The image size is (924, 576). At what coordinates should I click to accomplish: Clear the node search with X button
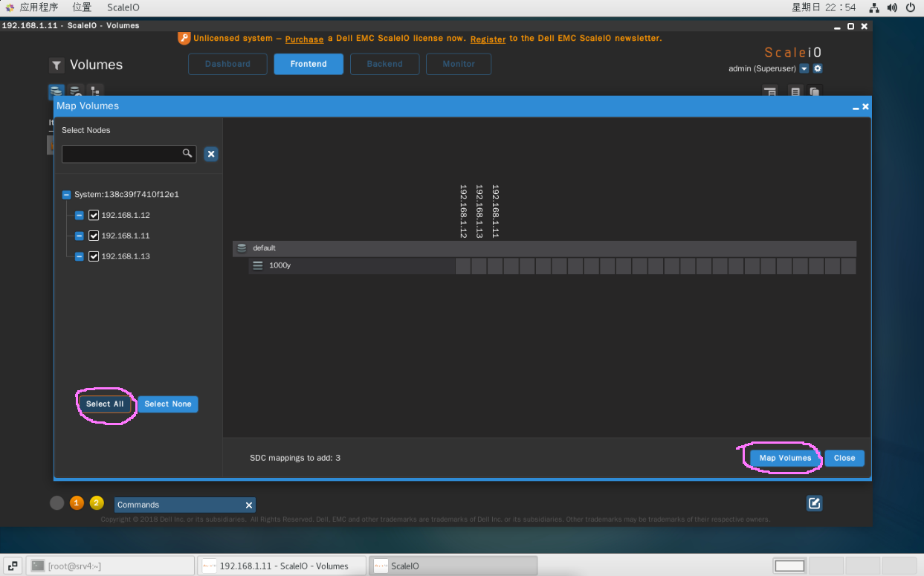211,154
